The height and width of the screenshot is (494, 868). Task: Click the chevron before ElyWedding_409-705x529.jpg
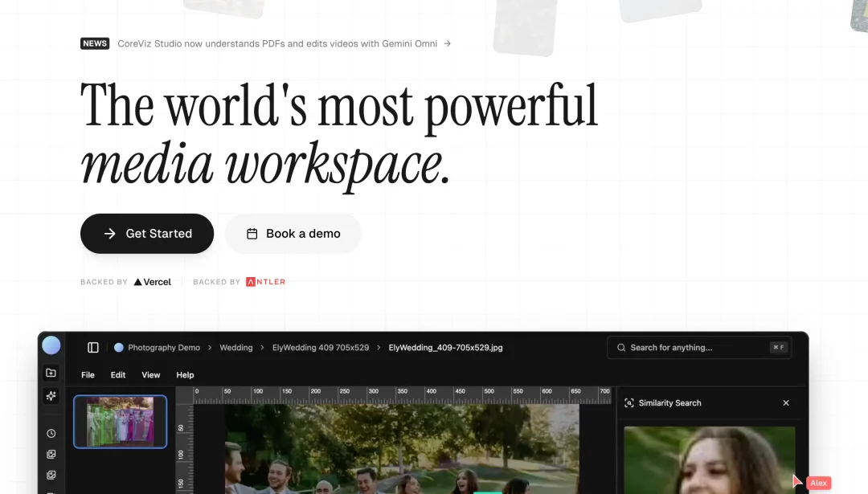[x=379, y=347]
